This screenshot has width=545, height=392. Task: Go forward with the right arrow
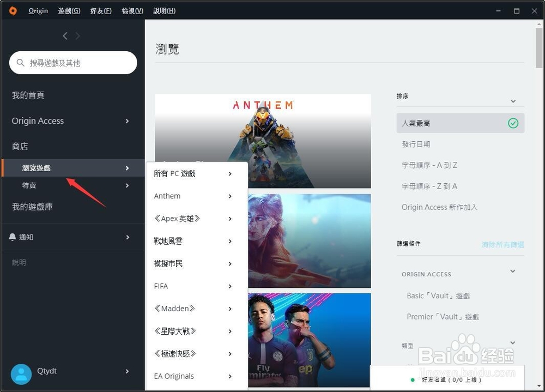[77, 36]
